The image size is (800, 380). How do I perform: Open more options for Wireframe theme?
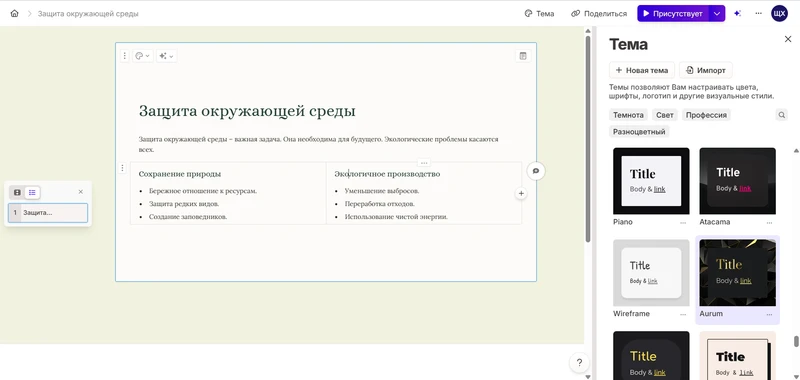coord(683,315)
